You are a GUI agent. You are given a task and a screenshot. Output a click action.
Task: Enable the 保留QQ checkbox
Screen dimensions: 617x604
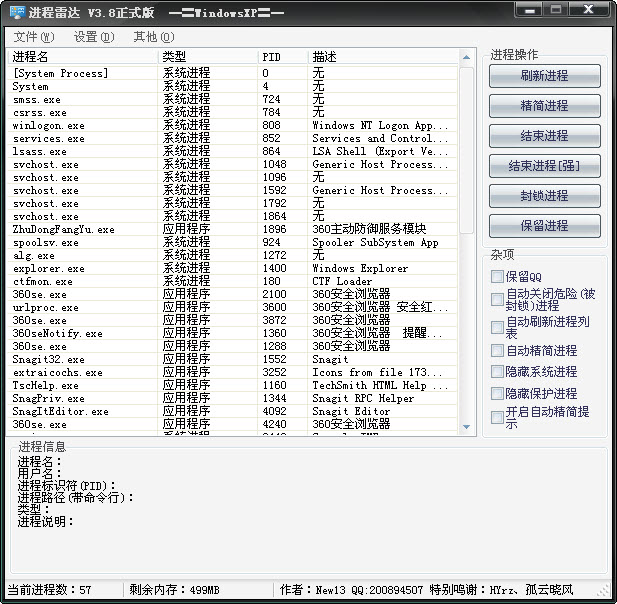pyautogui.click(x=497, y=276)
